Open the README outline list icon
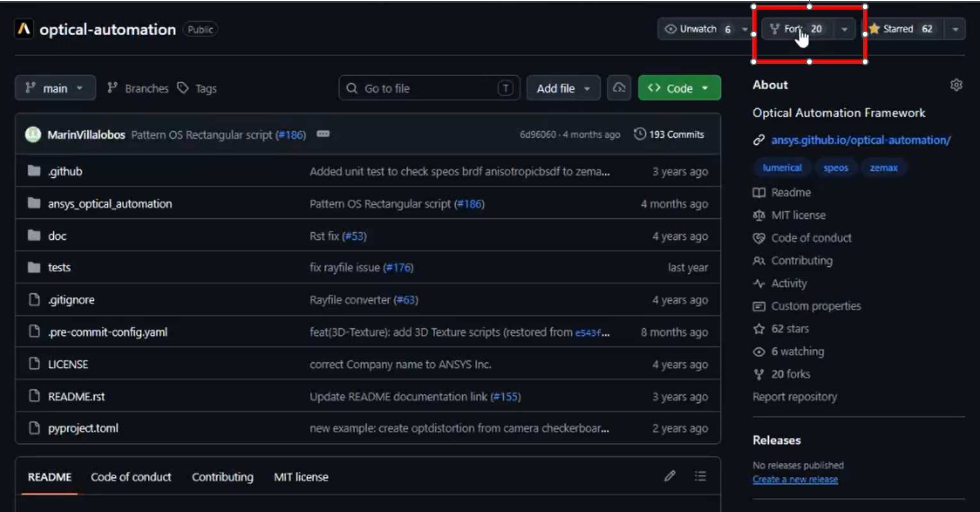The height and width of the screenshot is (512, 980). click(x=700, y=476)
